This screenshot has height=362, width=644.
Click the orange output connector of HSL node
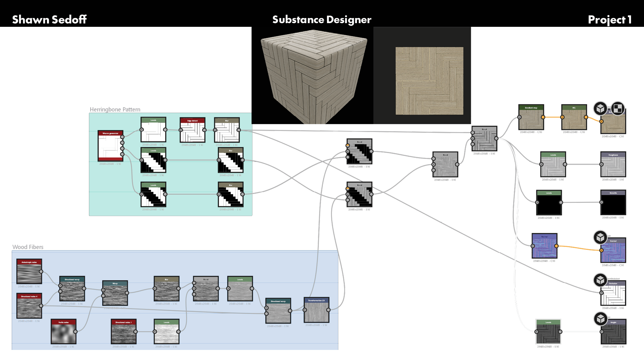586,117
